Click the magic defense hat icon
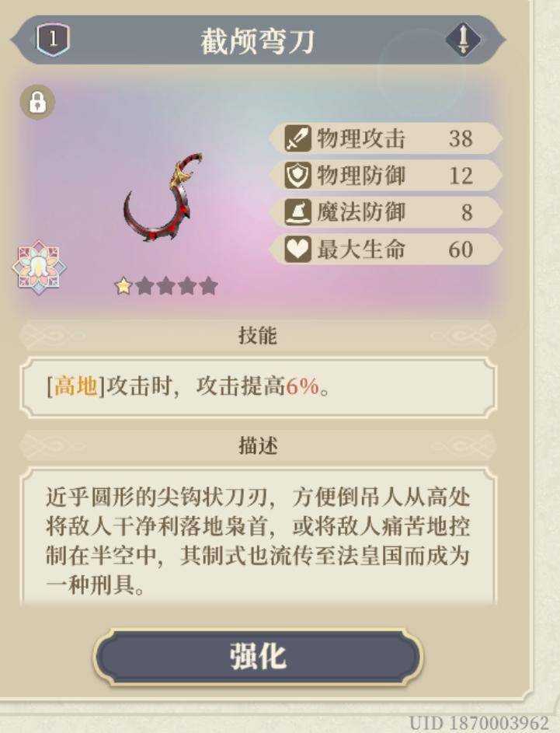The width and height of the screenshot is (560, 733). [297, 212]
